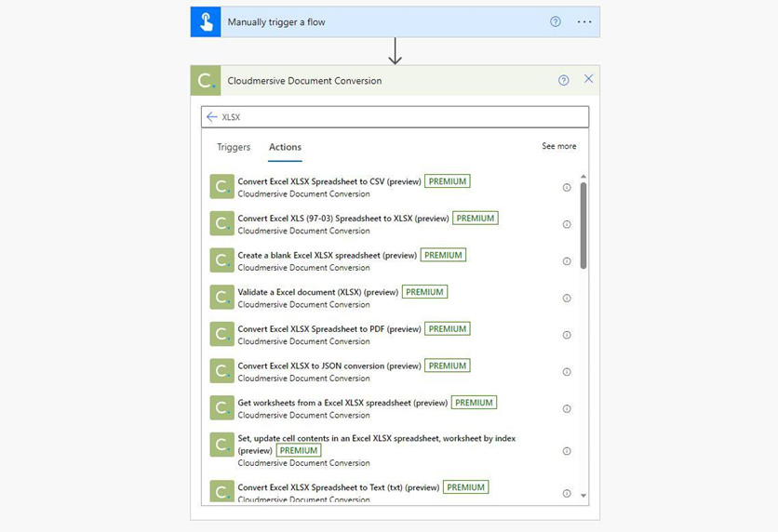The height and width of the screenshot is (532, 778).
Task: Click the connector icon beside Get worksheets
Action: 221,407
